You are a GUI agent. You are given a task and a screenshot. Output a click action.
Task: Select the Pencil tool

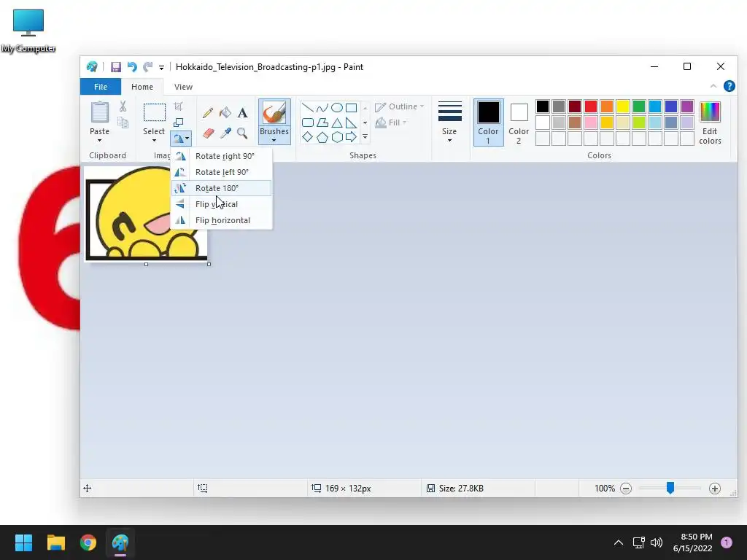tap(208, 113)
